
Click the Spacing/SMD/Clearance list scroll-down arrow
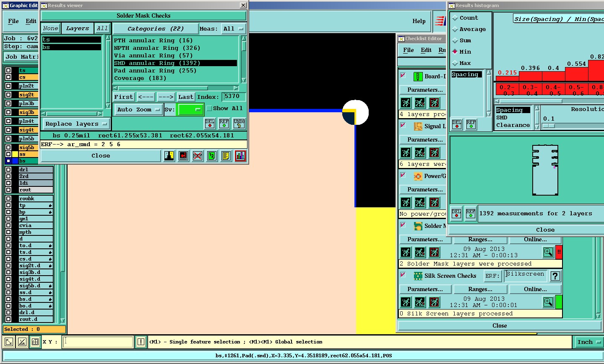[536, 127]
